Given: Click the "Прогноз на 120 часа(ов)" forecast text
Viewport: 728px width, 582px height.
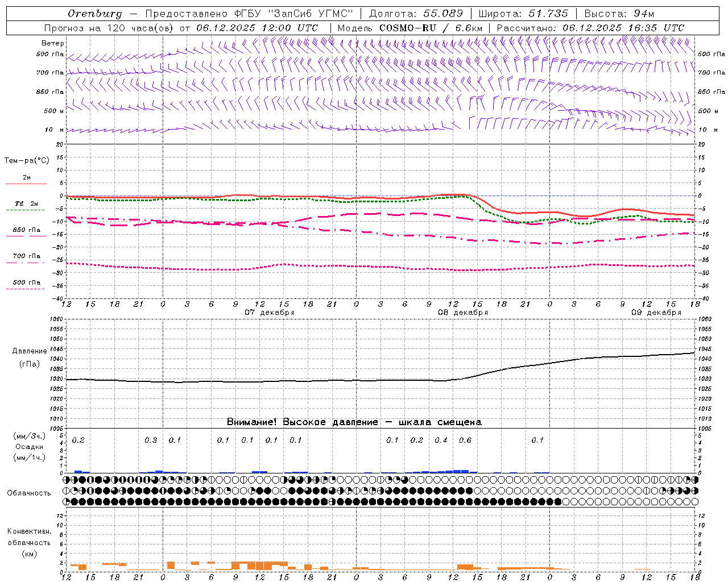Looking at the screenshot, I should point(109,28).
